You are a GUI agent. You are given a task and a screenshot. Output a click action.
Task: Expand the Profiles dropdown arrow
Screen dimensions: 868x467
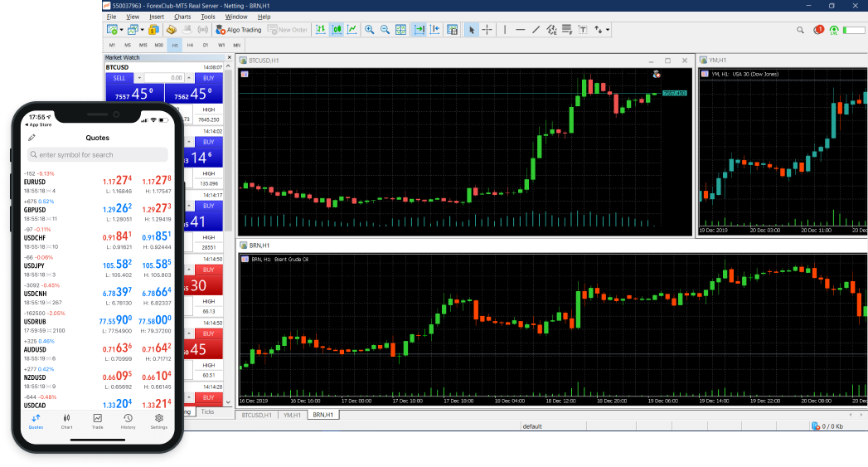pos(142,30)
